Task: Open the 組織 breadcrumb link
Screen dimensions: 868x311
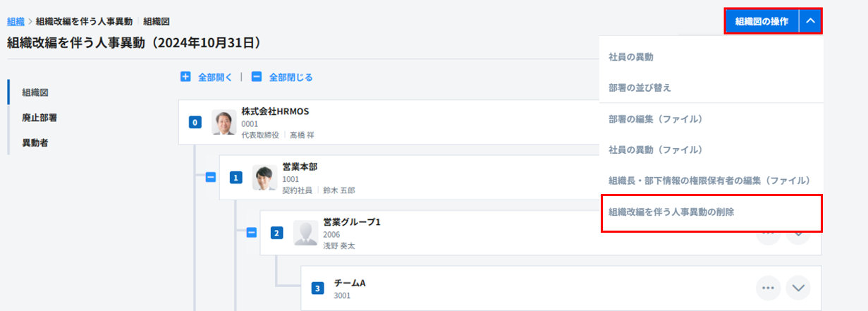Action: [x=16, y=22]
